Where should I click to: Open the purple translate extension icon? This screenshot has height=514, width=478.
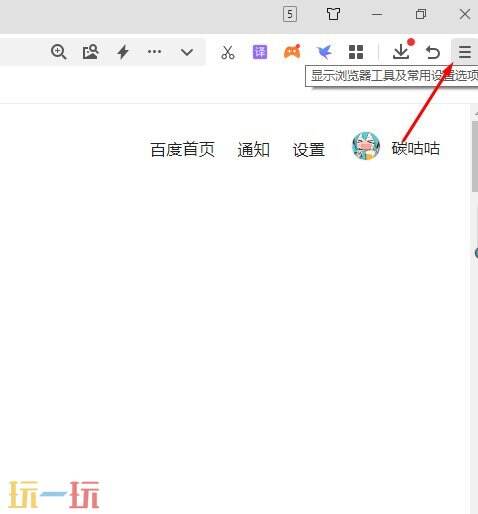260,52
